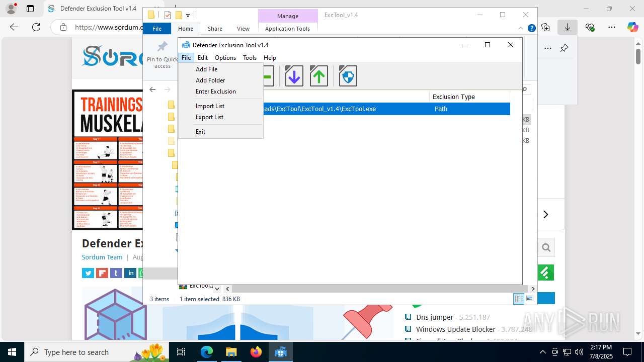Image resolution: width=644 pixels, height=362 pixels.
Task: Click the Explorer horizontal scrollbar right arrow
Action: coord(533,289)
